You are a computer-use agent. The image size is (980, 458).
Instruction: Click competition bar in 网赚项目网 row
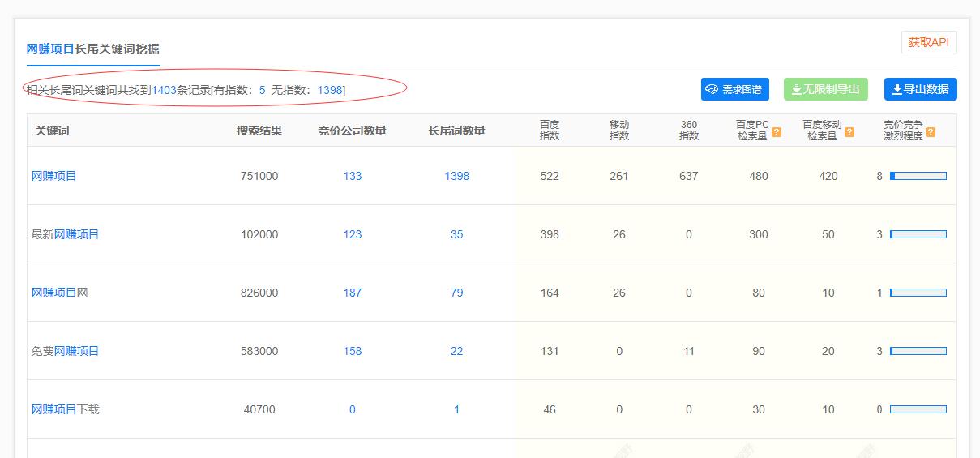[x=918, y=293]
